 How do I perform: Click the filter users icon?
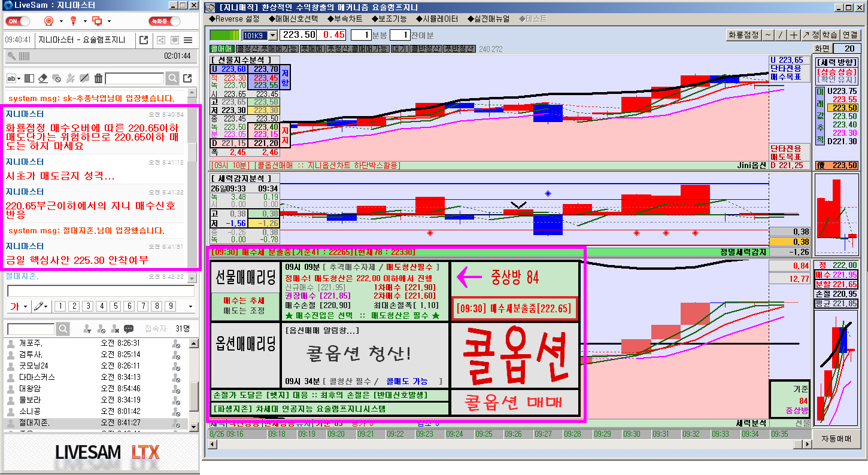[87, 329]
